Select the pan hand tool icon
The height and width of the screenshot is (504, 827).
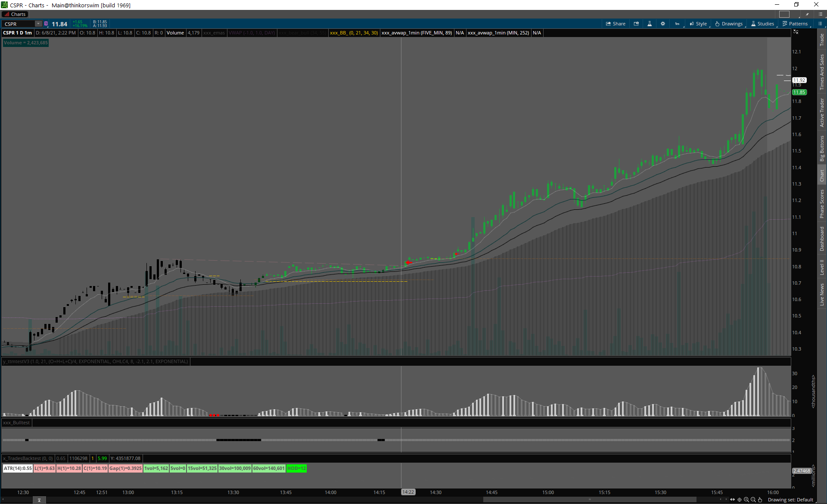pos(760,500)
